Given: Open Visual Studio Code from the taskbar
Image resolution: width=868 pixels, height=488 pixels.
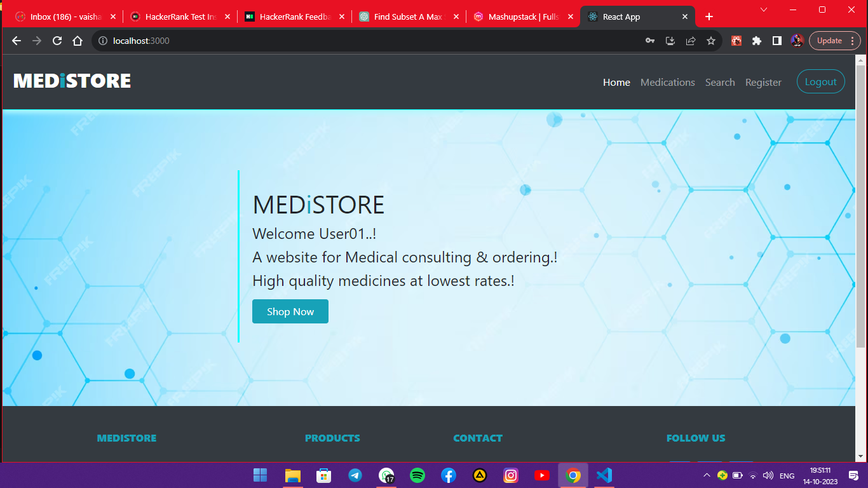Looking at the screenshot, I should 604,475.
